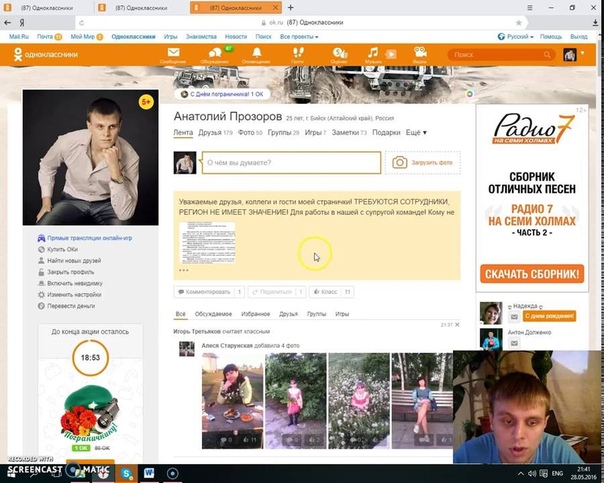Open large profile photo
The width and height of the screenshot is (604, 483).
click(x=91, y=158)
